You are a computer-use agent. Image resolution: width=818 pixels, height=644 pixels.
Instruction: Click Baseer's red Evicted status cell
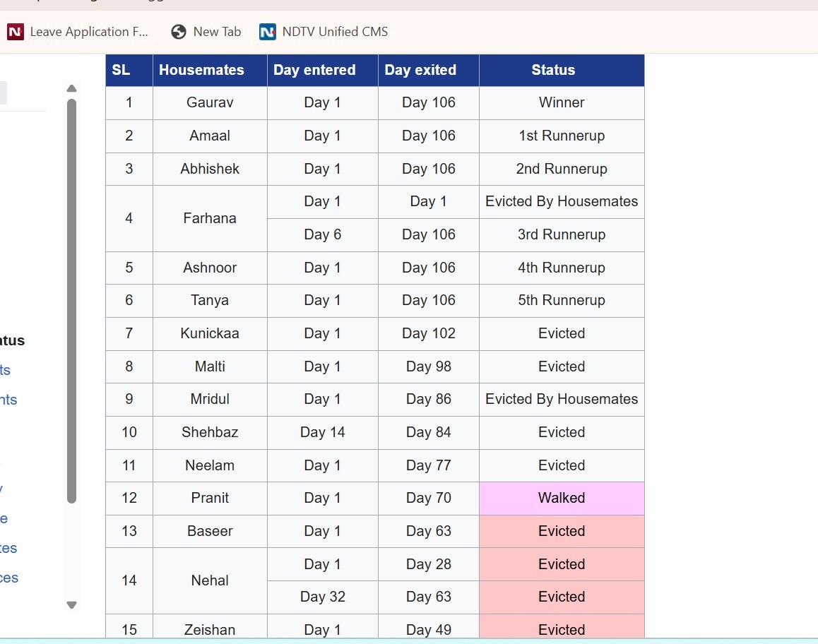pyautogui.click(x=562, y=531)
